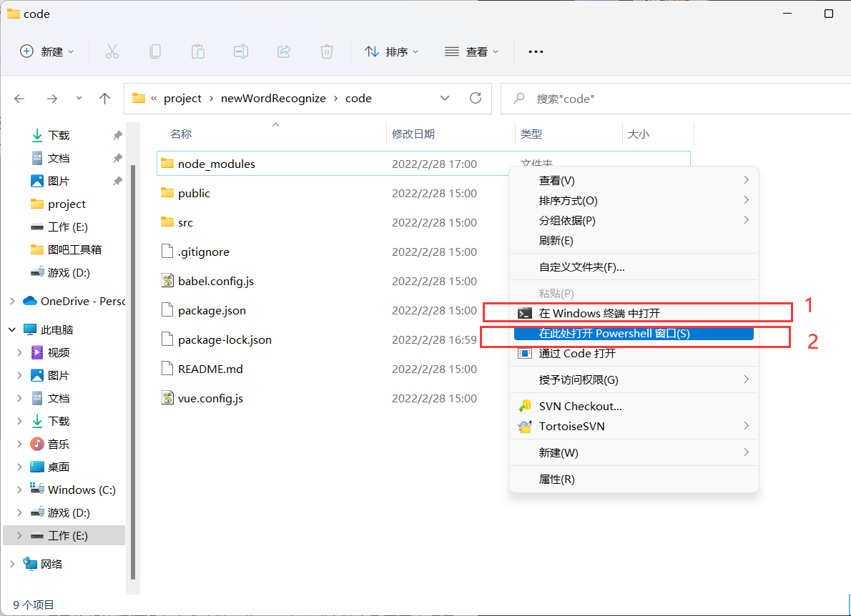Refresh the folder with the circular arrow

point(476,98)
